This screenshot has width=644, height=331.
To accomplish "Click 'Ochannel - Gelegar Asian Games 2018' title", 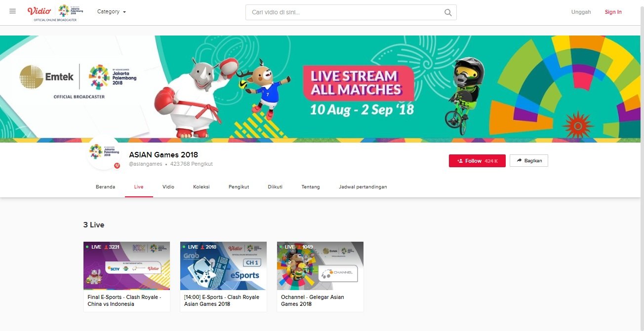I will pos(313,300).
